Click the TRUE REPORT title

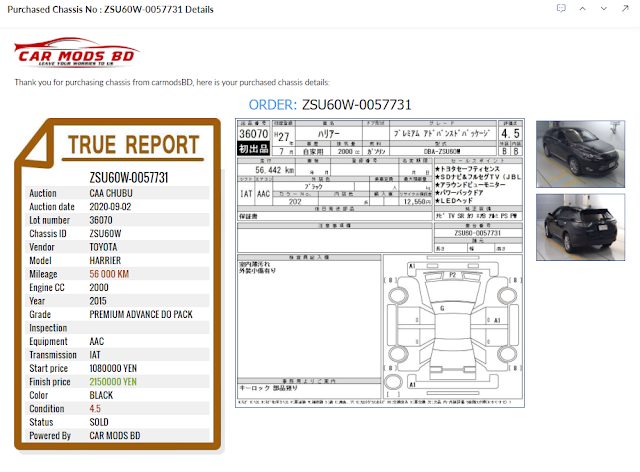pyautogui.click(x=133, y=145)
